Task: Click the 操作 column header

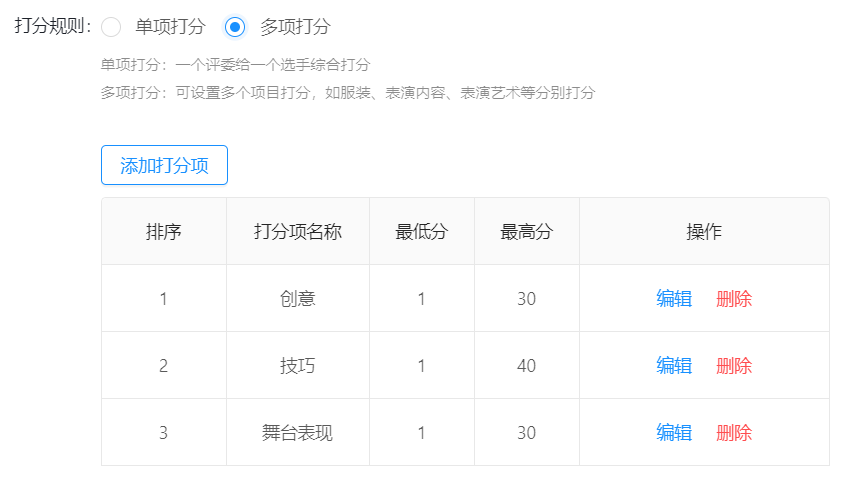Action: tap(704, 231)
